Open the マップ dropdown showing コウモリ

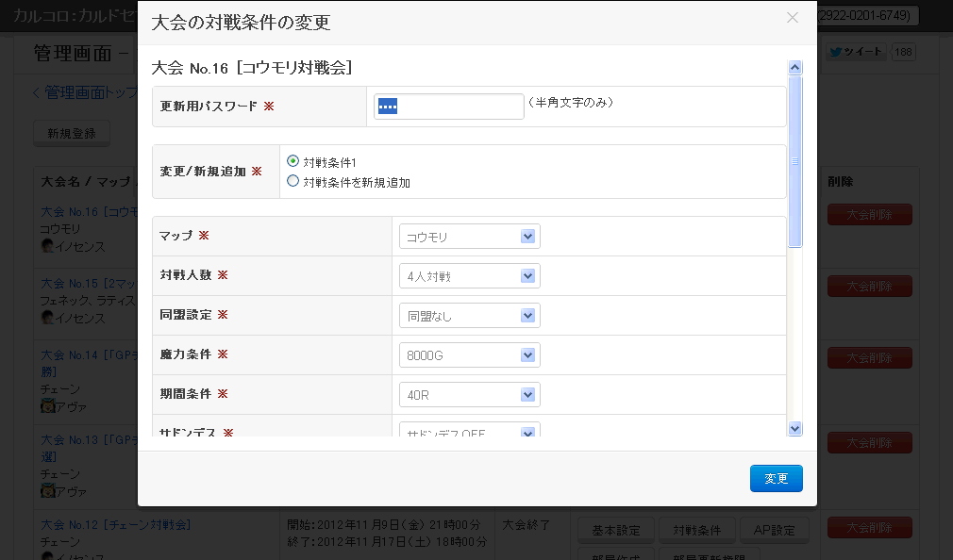tap(469, 237)
